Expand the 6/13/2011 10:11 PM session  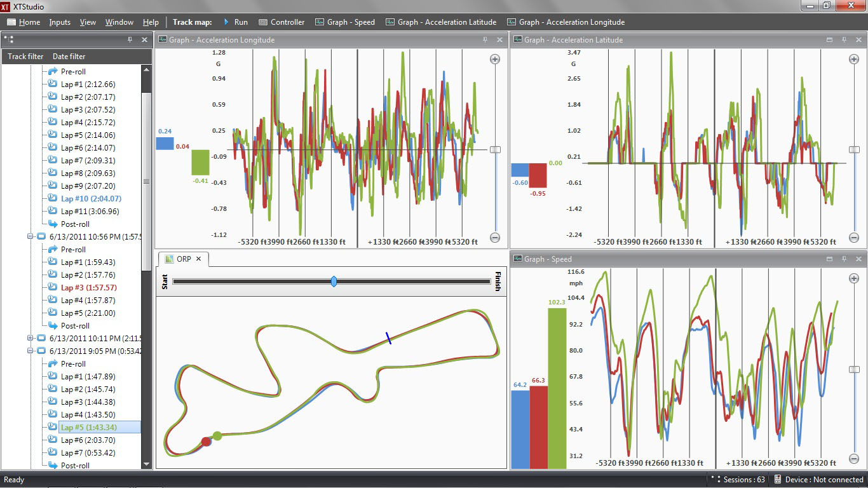pos(30,338)
